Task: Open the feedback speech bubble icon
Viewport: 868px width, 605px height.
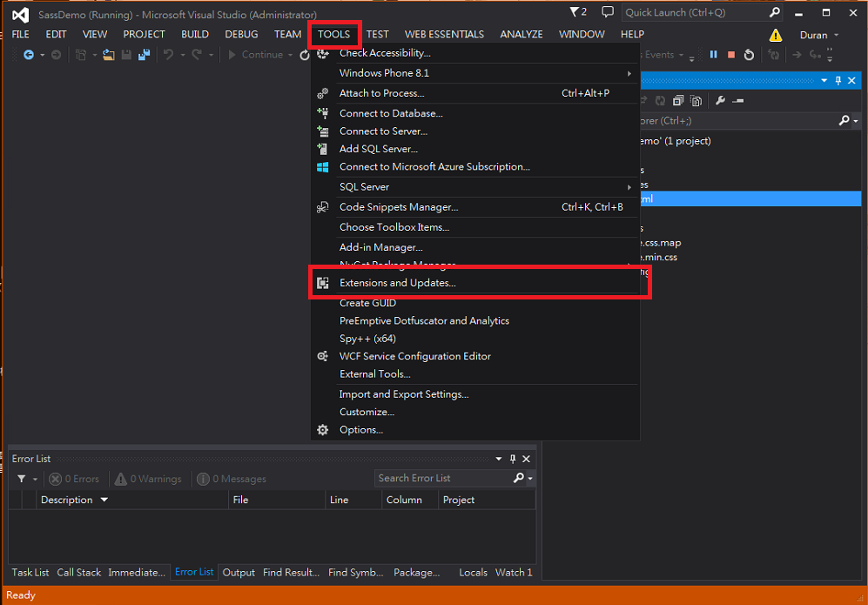Action: 608,11
